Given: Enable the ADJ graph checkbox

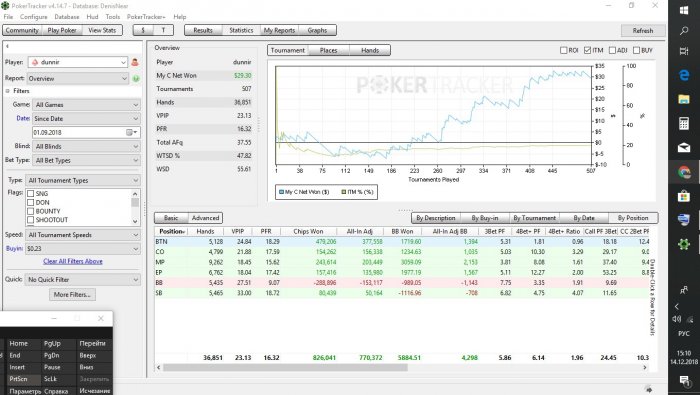Looking at the screenshot, I should click(612, 50).
